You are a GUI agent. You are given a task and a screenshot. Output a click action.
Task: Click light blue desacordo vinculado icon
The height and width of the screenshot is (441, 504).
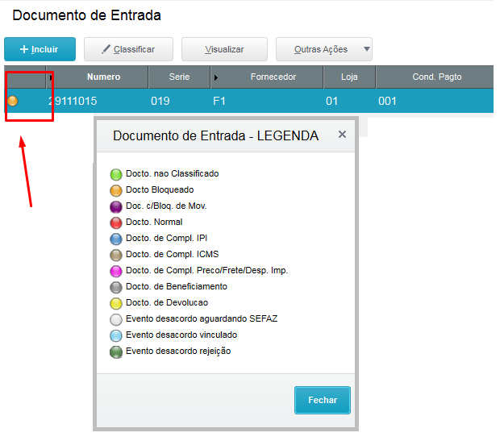coord(116,335)
